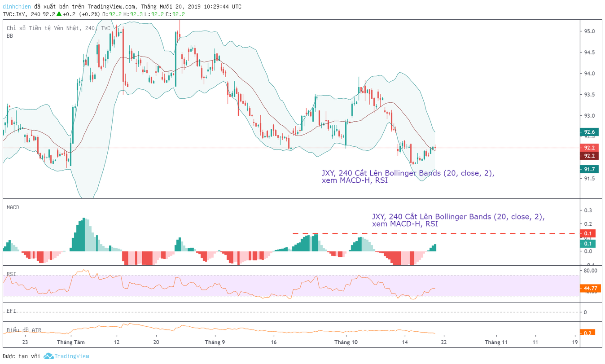Image resolution: width=605 pixels, height=364 pixels.
Task: Select the EFI pane label
Action: click(11, 311)
